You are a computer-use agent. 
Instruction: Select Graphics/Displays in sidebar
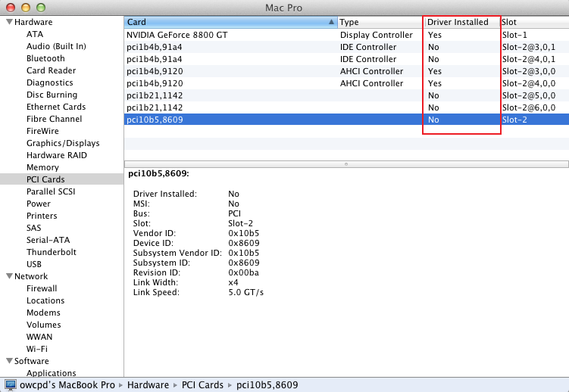pos(63,143)
